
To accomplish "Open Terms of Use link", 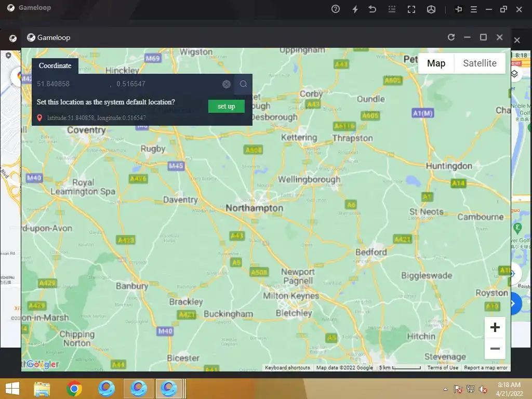I will [x=443, y=367].
